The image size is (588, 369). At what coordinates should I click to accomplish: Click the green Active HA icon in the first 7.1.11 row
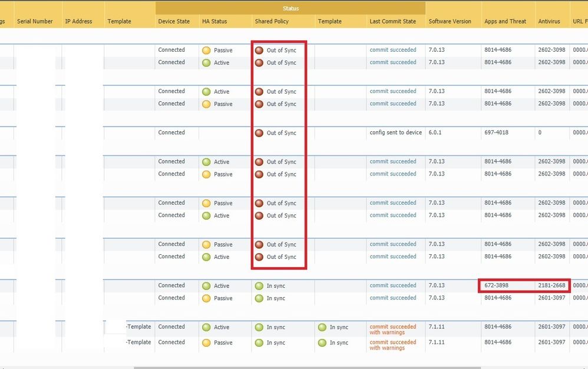(x=206, y=327)
